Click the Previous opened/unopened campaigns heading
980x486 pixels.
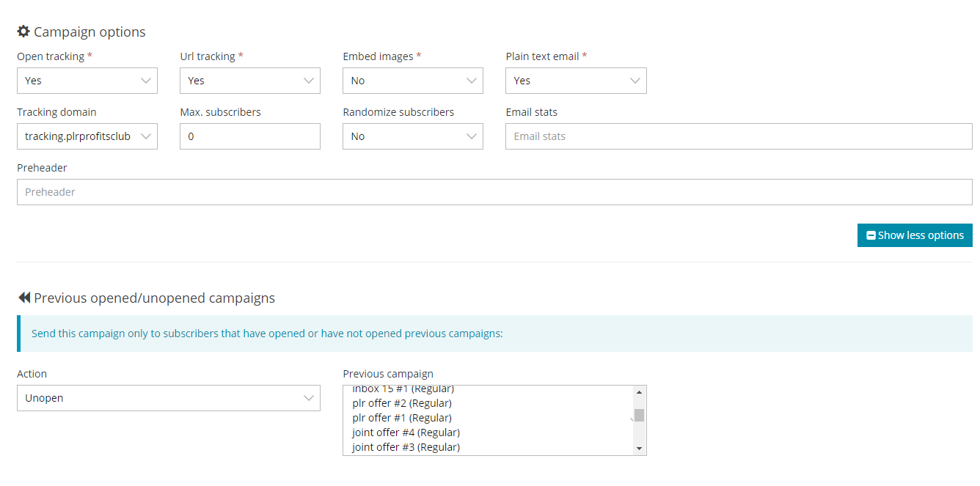click(x=154, y=298)
